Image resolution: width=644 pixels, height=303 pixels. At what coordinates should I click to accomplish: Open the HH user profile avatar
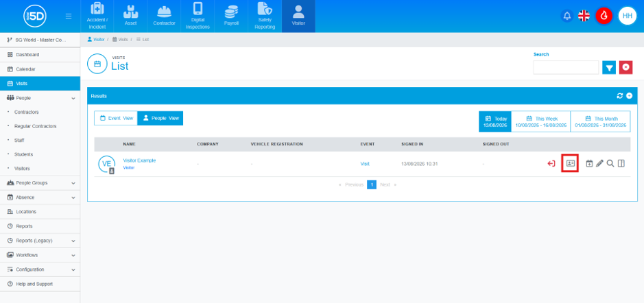point(627,16)
